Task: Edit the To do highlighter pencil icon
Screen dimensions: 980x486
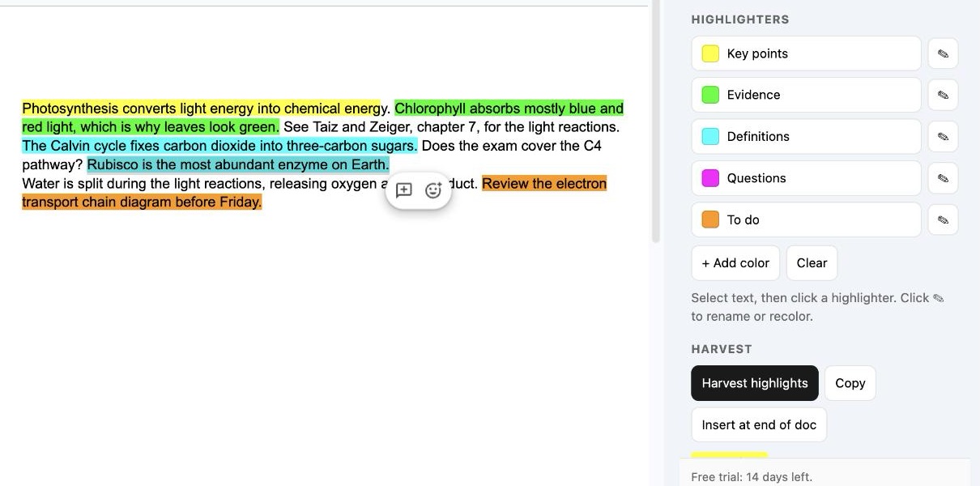Action: pos(943,220)
